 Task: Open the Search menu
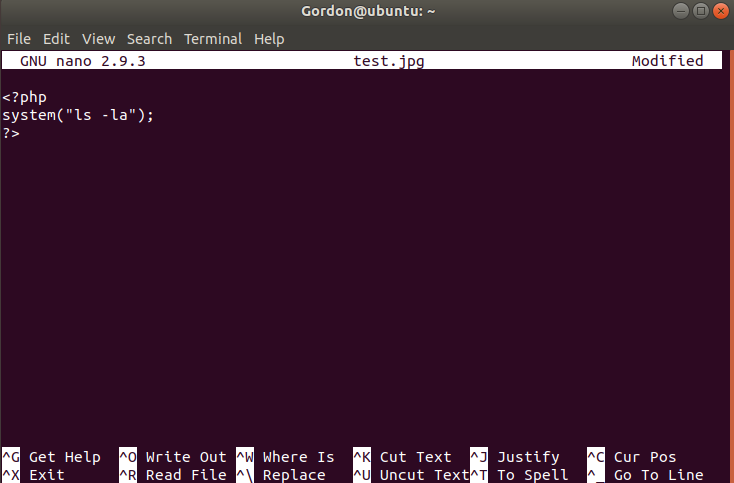[149, 39]
